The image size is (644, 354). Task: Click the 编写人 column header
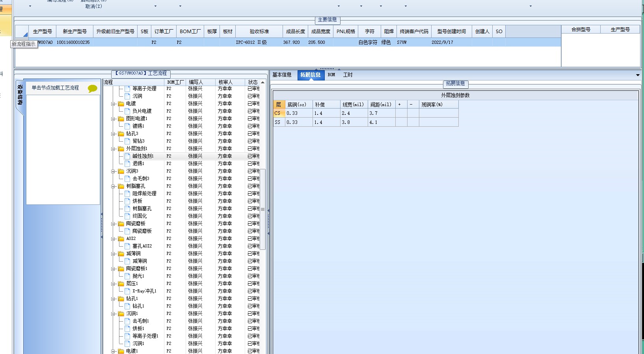tap(201, 82)
